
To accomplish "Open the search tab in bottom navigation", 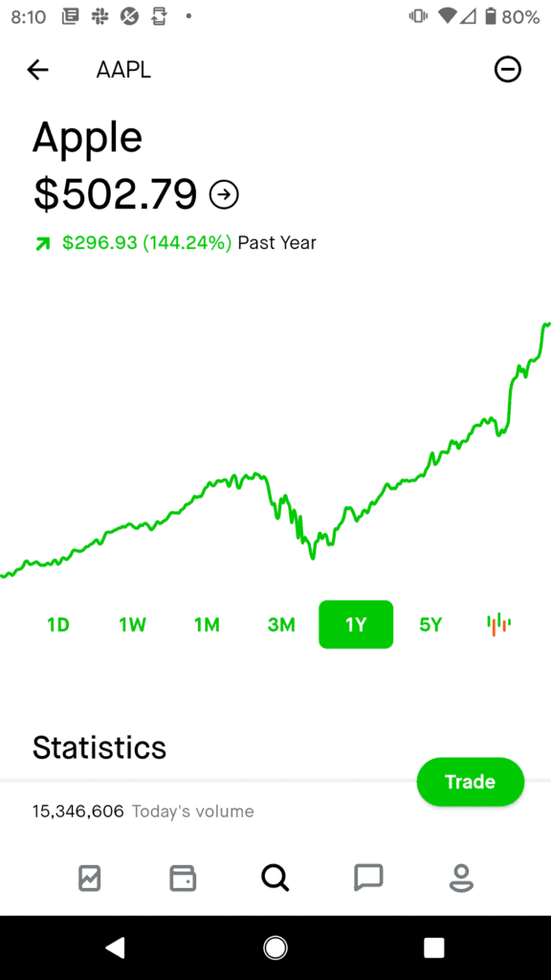I will 275,878.
